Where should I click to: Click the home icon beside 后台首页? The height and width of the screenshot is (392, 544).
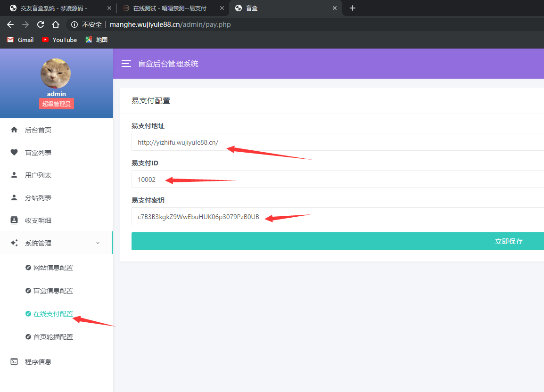click(x=14, y=130)
